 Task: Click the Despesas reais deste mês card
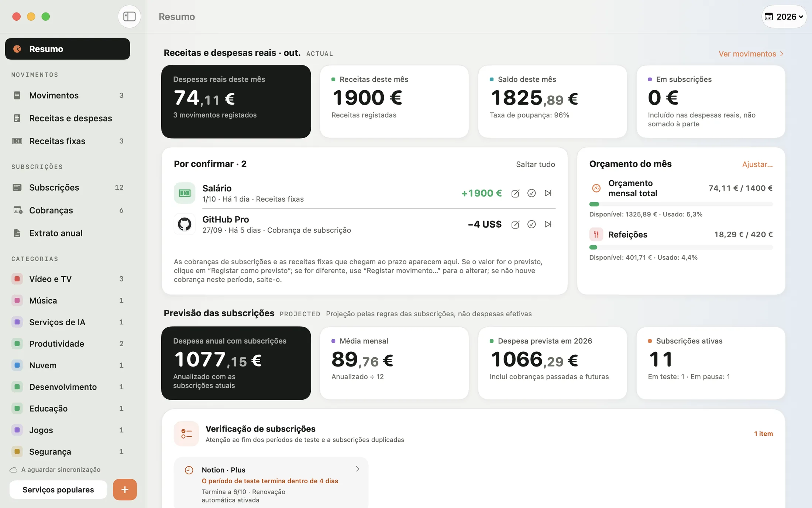click(x=236, y=102)
